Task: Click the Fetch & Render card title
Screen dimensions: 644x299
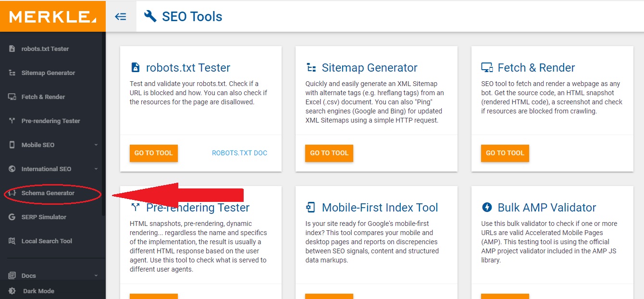Action: tap(536, 68)
